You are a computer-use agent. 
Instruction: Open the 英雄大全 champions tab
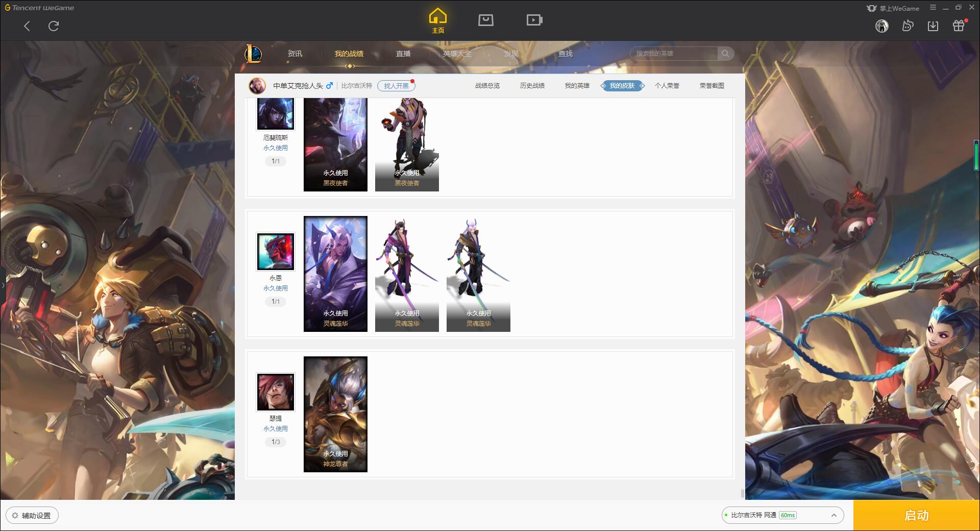(457, 54)
